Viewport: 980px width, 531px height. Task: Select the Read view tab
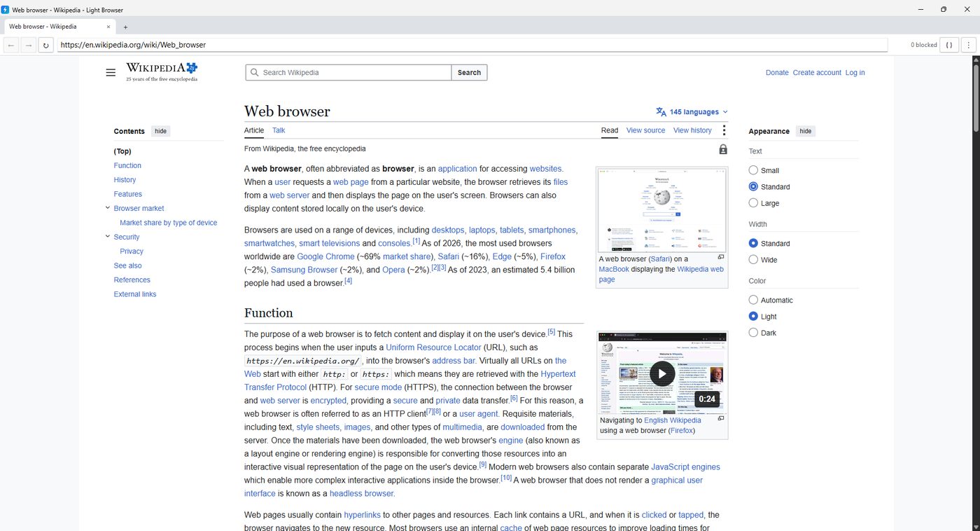(x=610, y=130)
